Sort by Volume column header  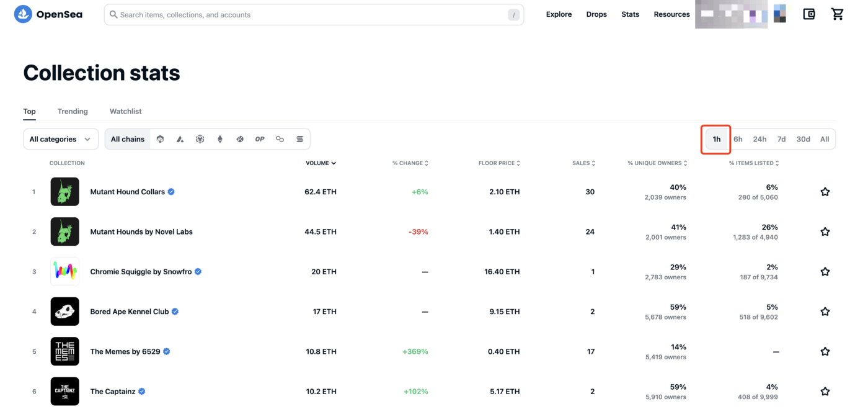(321, 163)
